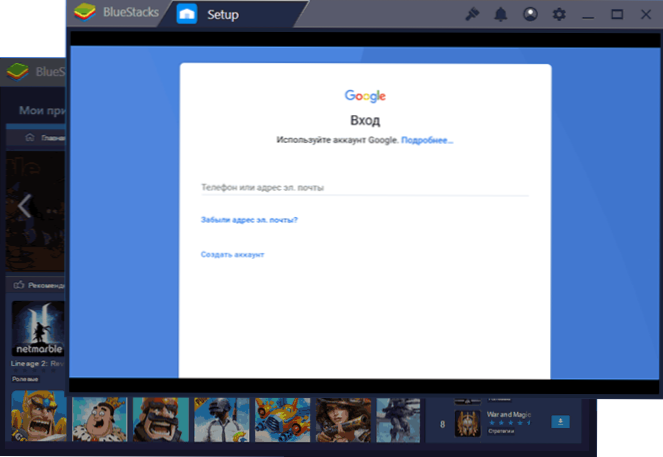
Task: Open the cartoon king with crown game icon
Action: [x=100, y=419]
